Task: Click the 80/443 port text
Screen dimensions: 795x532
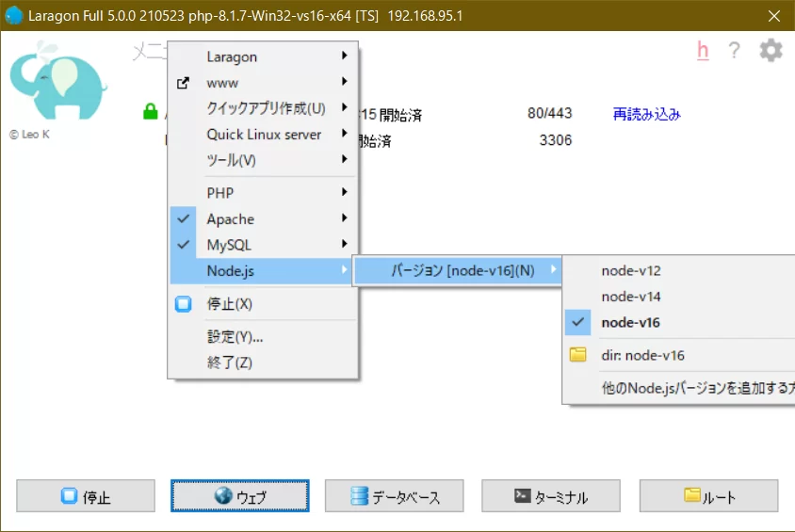Action: pos(549,113)
